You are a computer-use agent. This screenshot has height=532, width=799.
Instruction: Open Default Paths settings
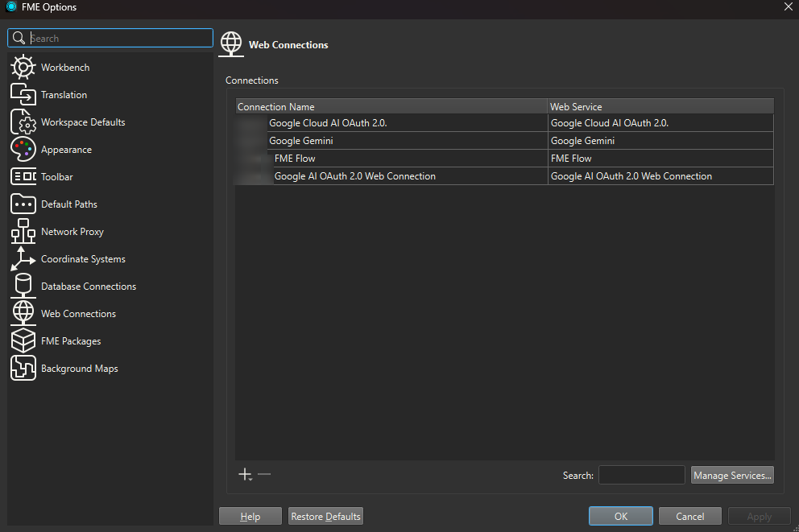click(x=68, y=204)
